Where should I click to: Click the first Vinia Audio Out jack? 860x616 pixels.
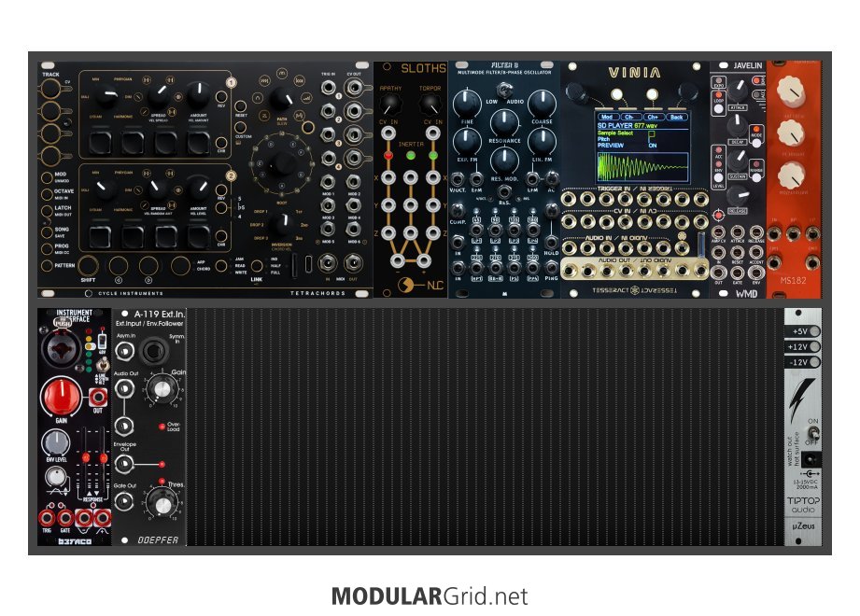click(x=570, y=270)
